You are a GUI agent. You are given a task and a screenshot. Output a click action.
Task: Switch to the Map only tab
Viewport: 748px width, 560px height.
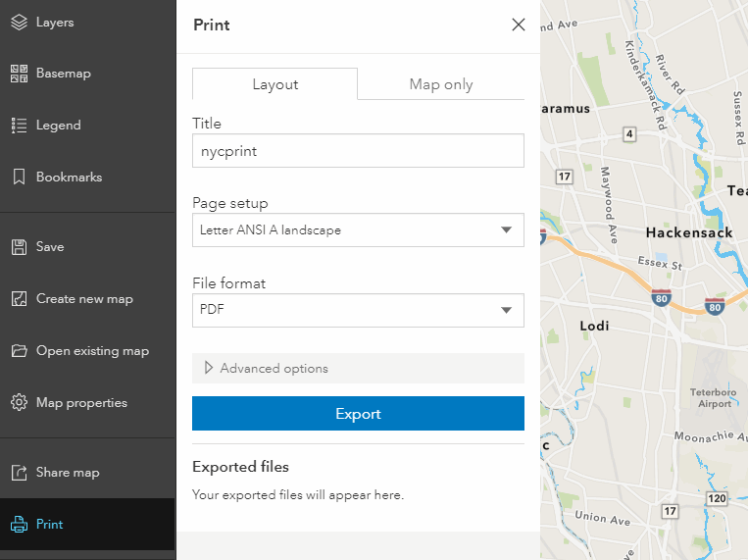tap(441, 84)
